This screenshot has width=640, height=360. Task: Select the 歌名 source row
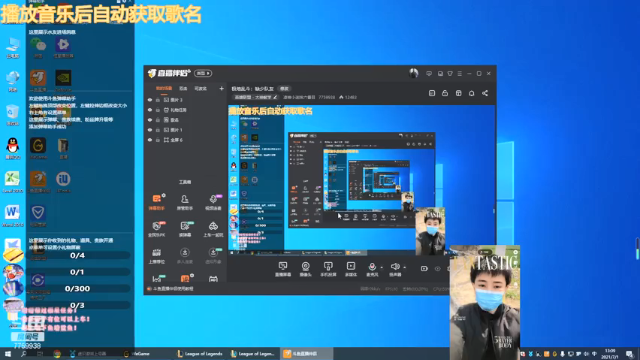point(186,120)
